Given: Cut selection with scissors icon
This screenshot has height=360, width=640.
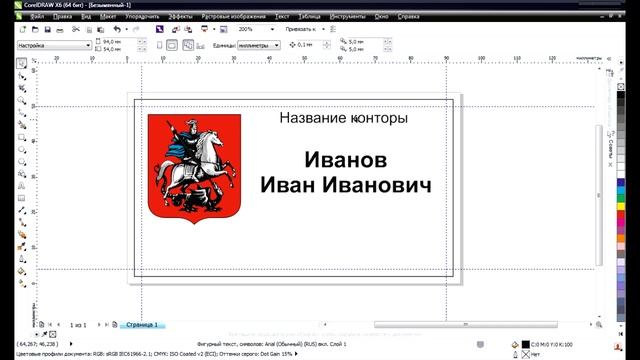Looking at the screenshot, I should (x=76, y=29).
